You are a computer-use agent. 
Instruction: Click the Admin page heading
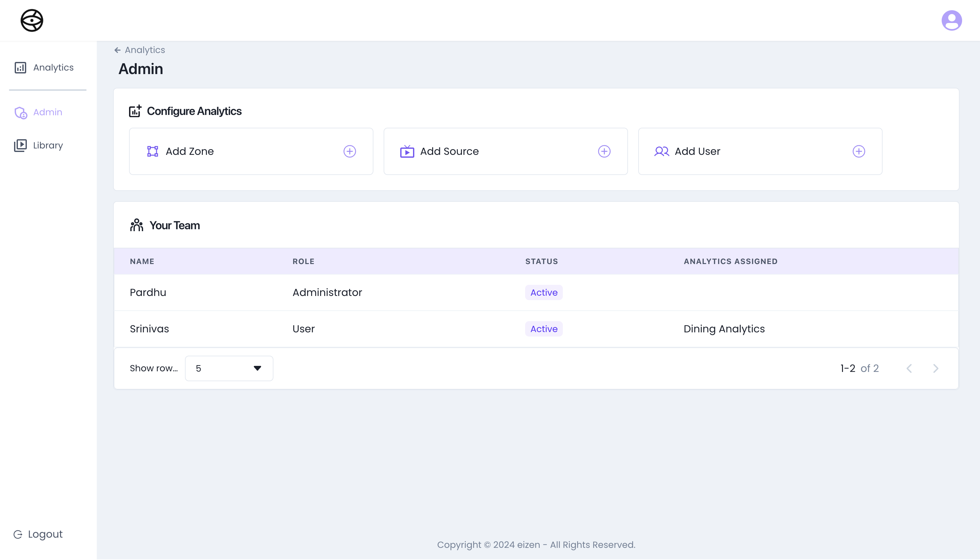pyautogui.click(x=141, y=69)
